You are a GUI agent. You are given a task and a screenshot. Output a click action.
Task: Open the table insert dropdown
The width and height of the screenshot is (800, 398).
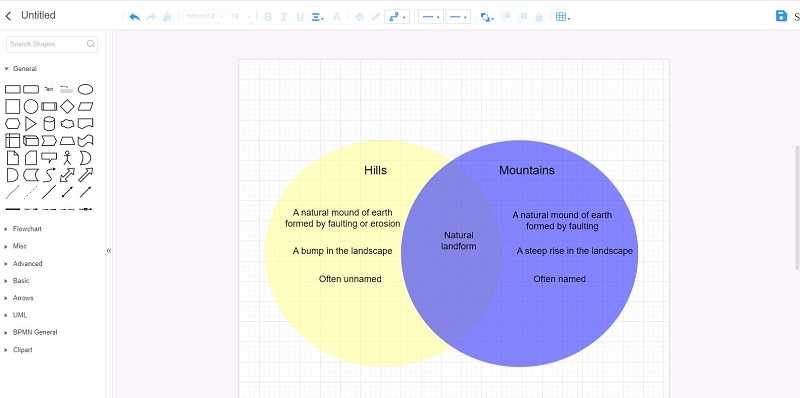coord(563,17)
